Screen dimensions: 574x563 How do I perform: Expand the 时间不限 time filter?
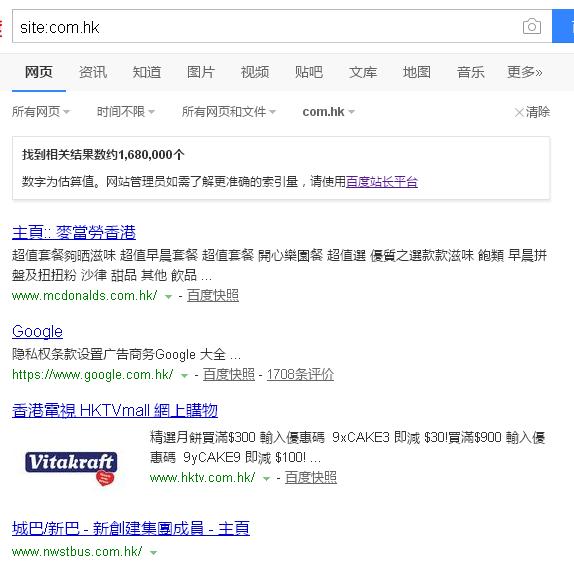[126, 112]
